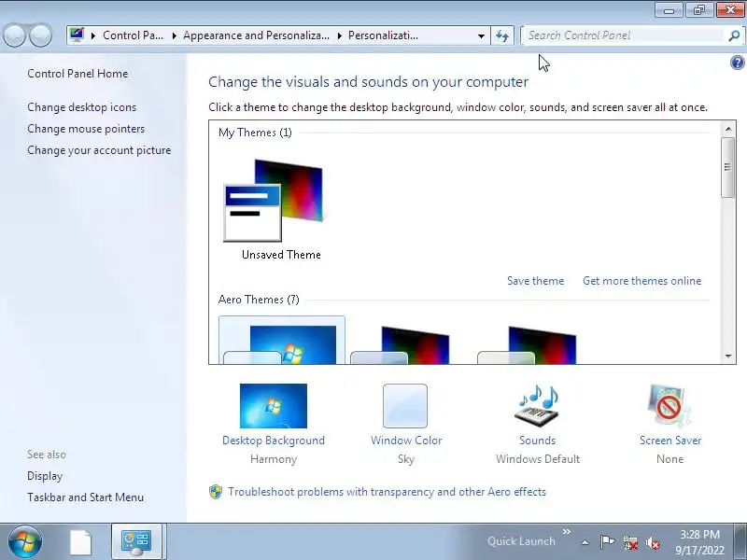Screen dimensions: 747x560
Task: Click the Show desktop strip at taskbar end
Action: coord(740,541)
